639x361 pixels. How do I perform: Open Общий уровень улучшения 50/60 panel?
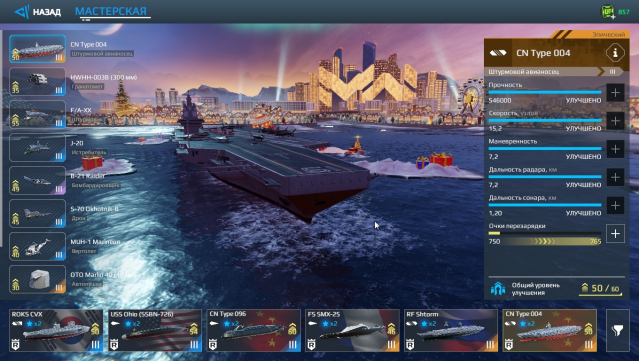point(556,288)
